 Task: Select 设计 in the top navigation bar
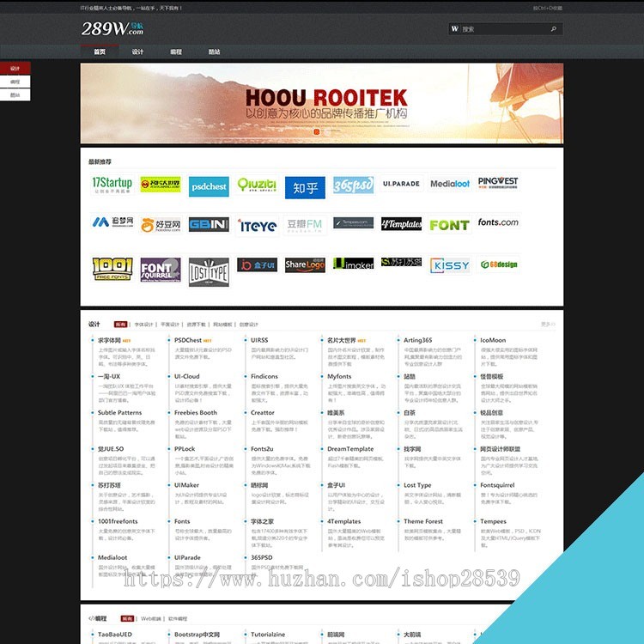tap(137, 52)
